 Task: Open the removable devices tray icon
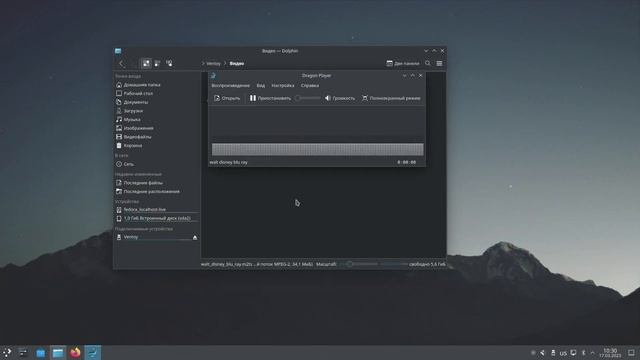coord(553,353)
